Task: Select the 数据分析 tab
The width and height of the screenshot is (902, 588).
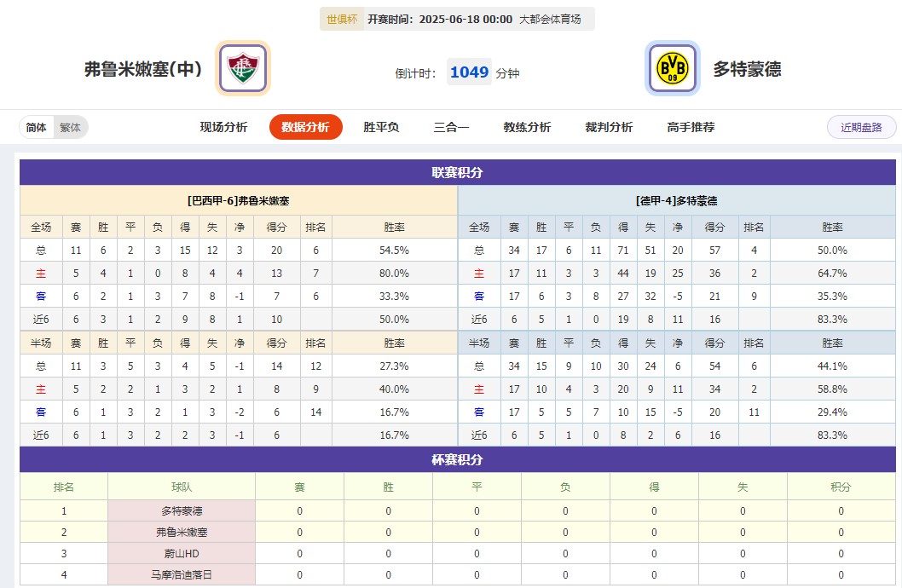Action: tap(305, 127)
